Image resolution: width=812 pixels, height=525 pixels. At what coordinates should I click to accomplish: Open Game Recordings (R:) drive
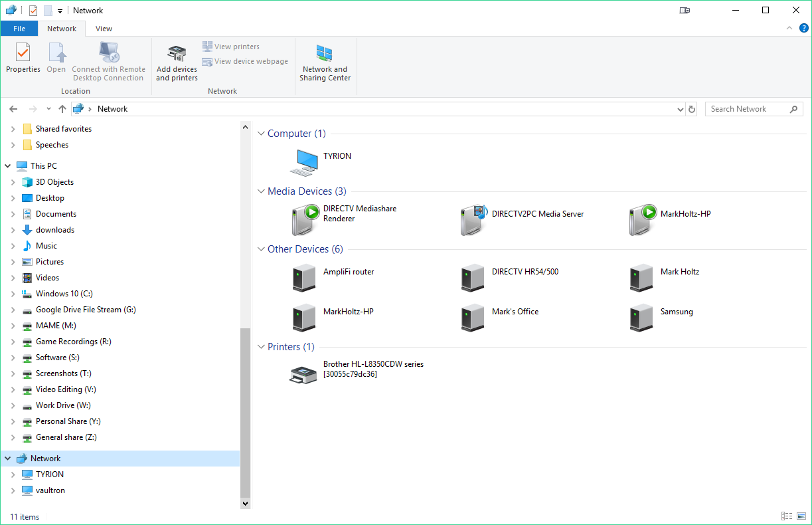click(x=73, y=342)
